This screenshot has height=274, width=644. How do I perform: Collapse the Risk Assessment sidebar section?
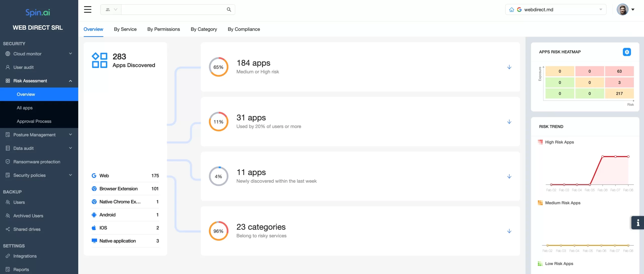pyautogui.click(x=70, y=81)
